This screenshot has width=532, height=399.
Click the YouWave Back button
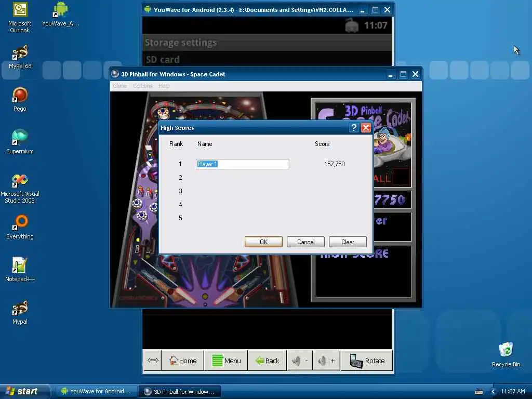pos(268,361)
